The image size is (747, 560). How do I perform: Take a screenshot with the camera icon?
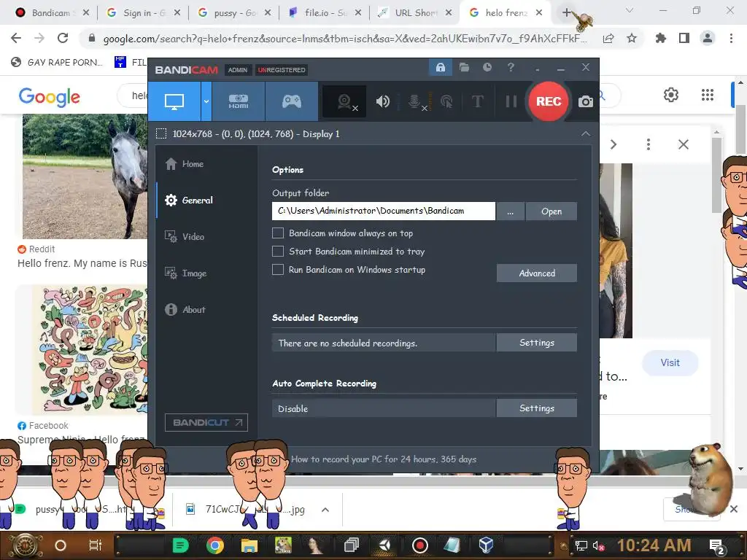point(586,101)
